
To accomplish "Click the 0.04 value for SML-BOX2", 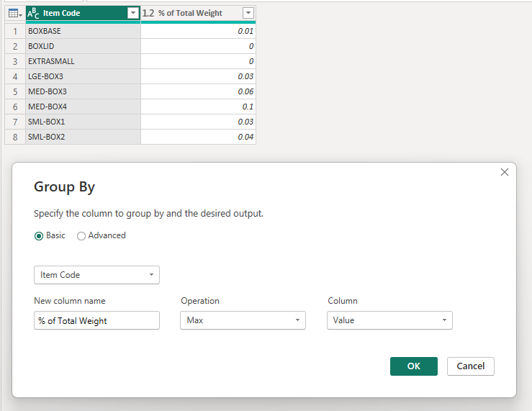I will (198, 137).
